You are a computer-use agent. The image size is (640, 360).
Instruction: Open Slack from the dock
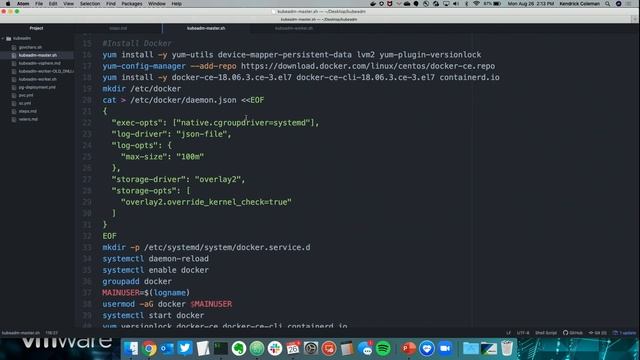click(x=275, y=349)
